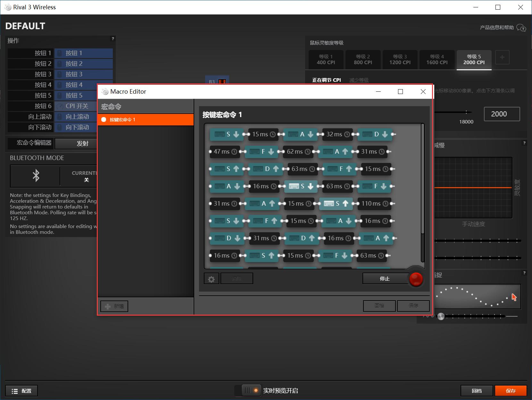The height and width of the screenshot is (400, 532).
Task: Click the red macro record button
Action: (416, 279)
